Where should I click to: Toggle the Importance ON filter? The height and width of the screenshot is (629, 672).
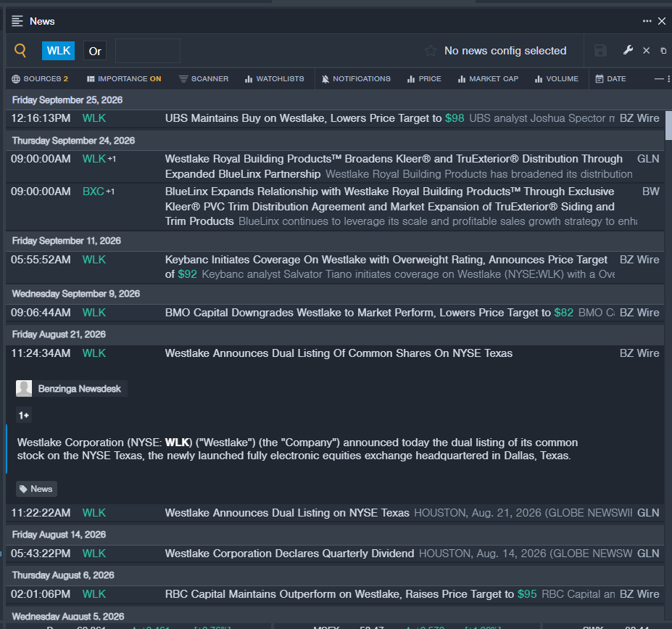coord(124,79)
